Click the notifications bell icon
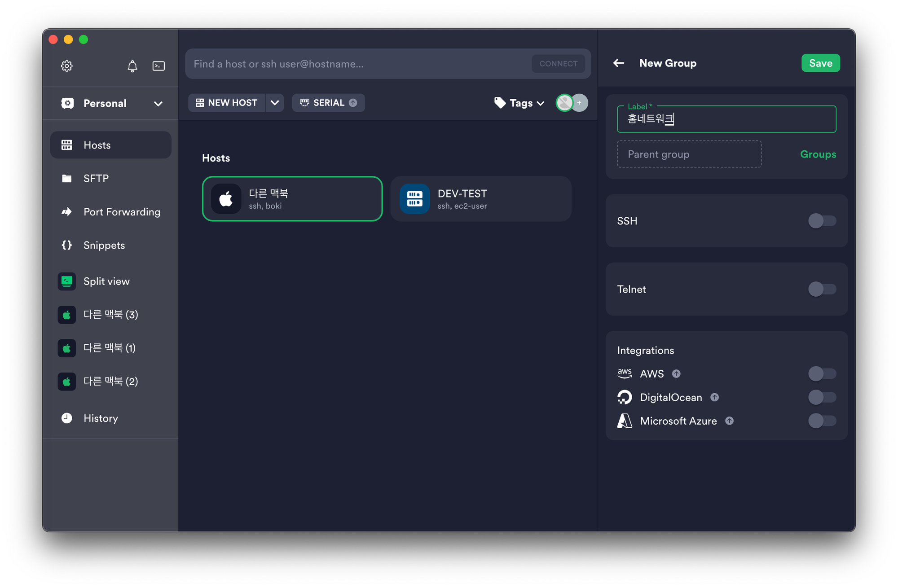This screenshot has height=588, width=898. [x=132, y=66]
